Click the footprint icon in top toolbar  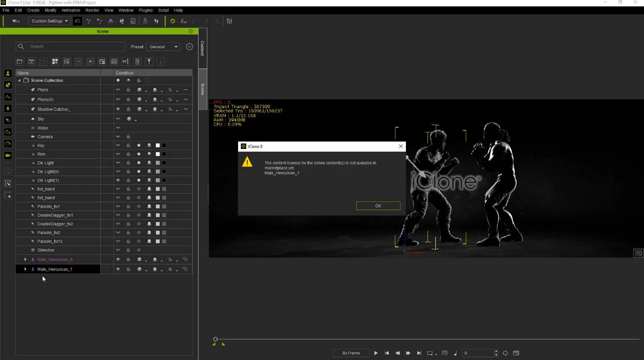156,21
